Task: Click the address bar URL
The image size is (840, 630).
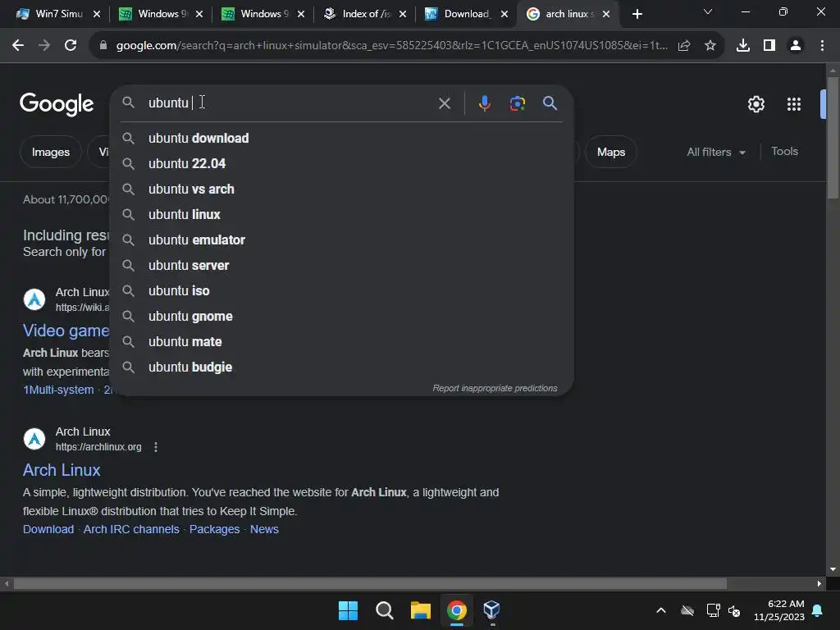Action: [x=391, y=46]
